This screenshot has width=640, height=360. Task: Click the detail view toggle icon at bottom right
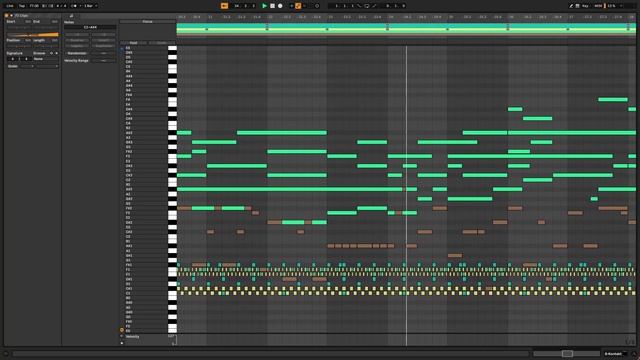pyautogui.click(x=634, y=353)
